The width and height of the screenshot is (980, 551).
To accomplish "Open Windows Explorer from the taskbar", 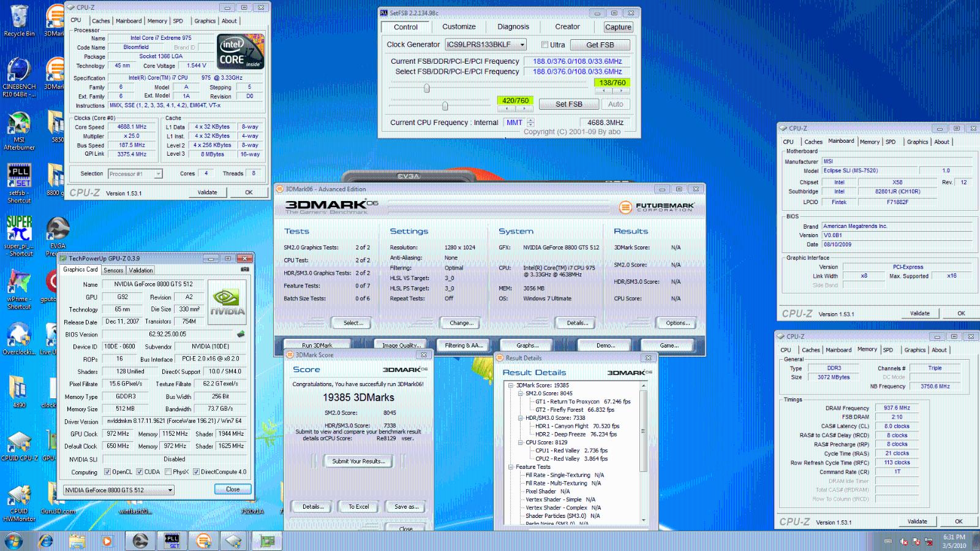I will (x=77, y=541).
